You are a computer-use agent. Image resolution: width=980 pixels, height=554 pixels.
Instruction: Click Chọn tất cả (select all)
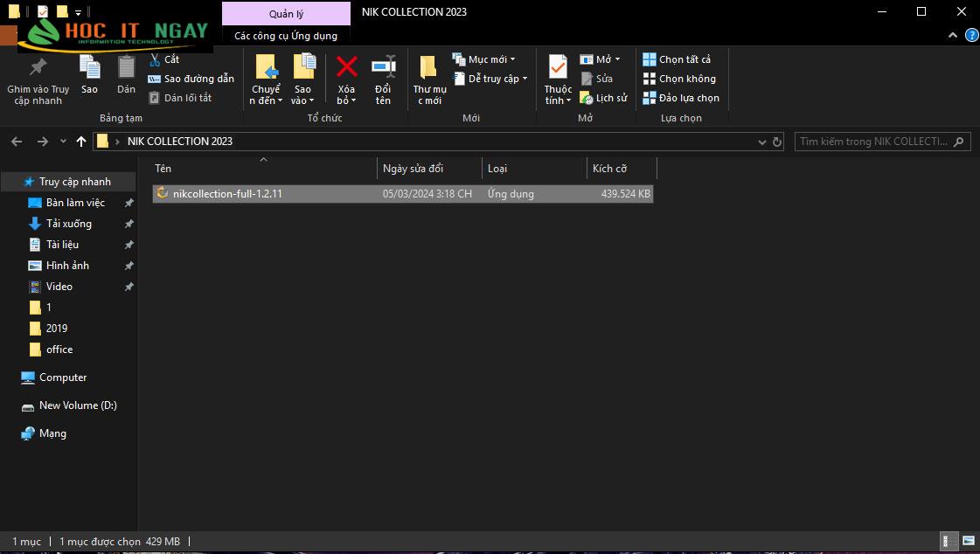point(677,59)
